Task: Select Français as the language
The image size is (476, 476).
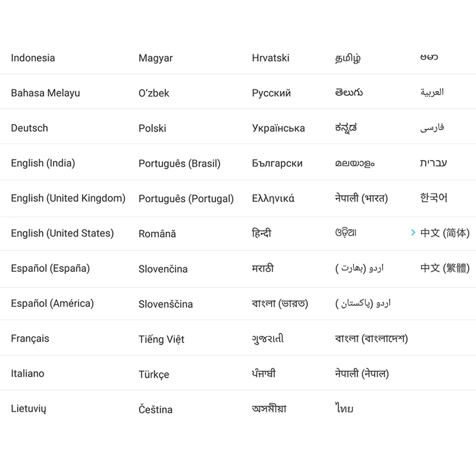Action: 30,339
